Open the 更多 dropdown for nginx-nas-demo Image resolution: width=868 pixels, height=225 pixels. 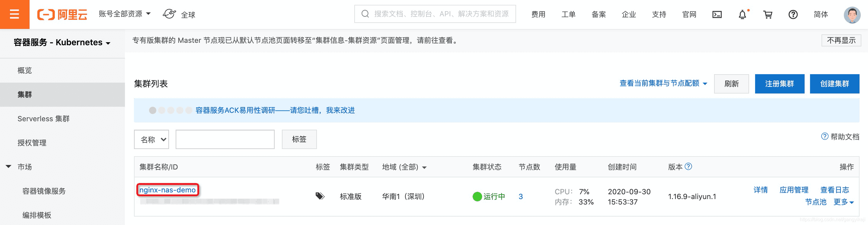click(843, 202)
